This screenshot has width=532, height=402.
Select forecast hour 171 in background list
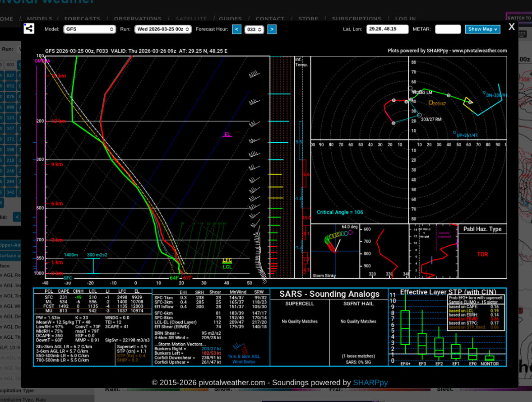10,139
